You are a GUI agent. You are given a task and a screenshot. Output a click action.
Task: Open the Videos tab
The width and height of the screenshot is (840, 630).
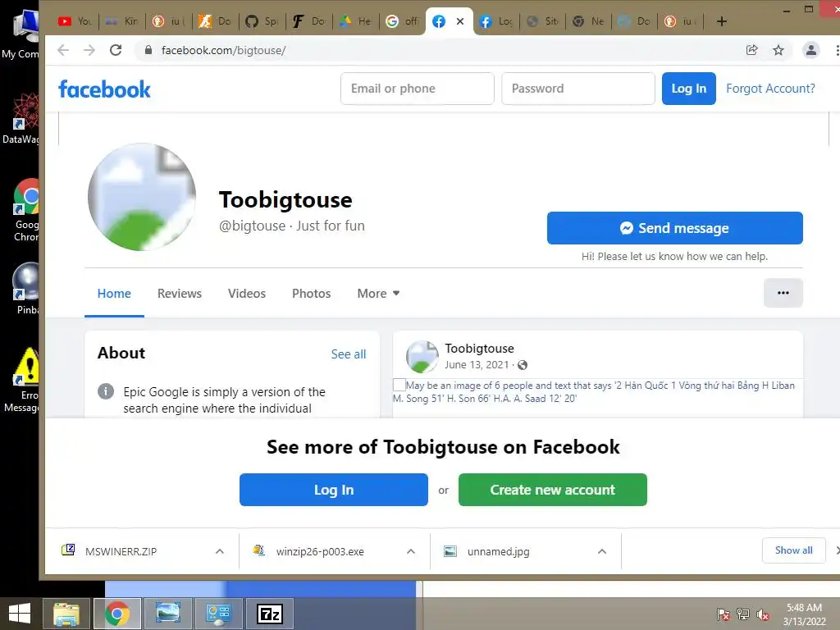(x=247, y=294)
